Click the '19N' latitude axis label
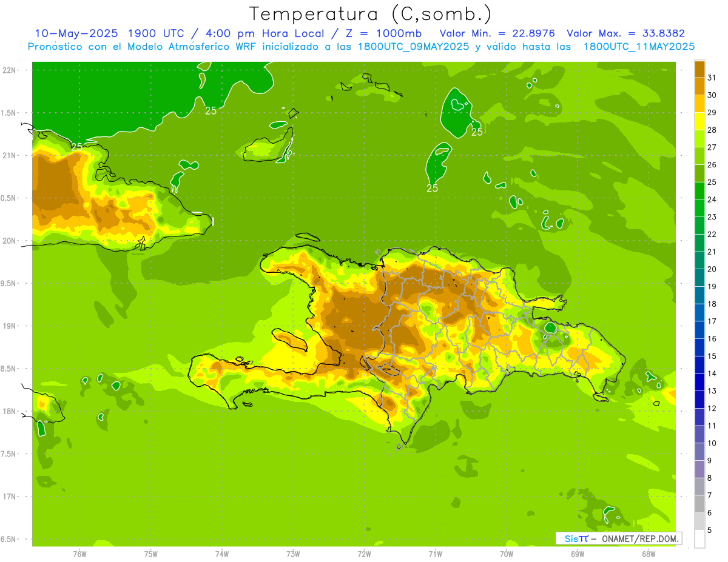The image size is (728, 562). (10, 326)
